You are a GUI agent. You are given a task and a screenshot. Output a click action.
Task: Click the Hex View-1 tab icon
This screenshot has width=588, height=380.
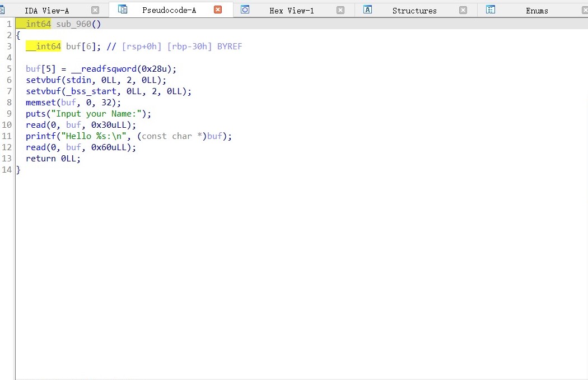pos(245,10)
